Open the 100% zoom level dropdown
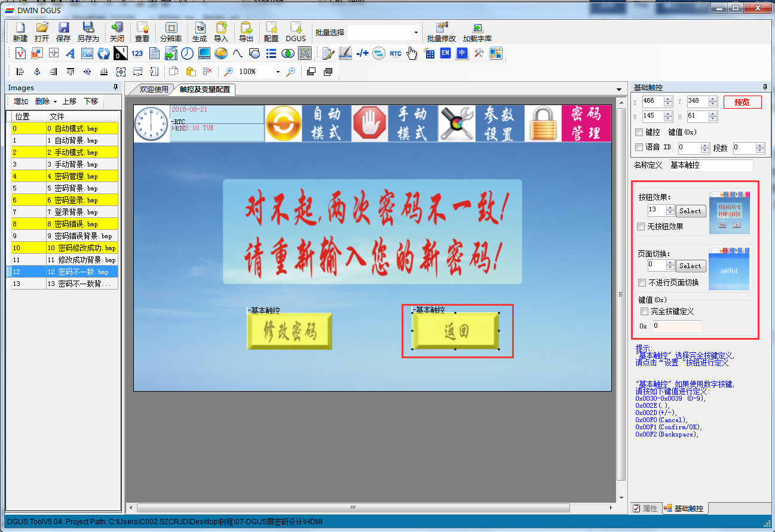The image size is (775, 532). pyautogui.click(x=278, y=72)
